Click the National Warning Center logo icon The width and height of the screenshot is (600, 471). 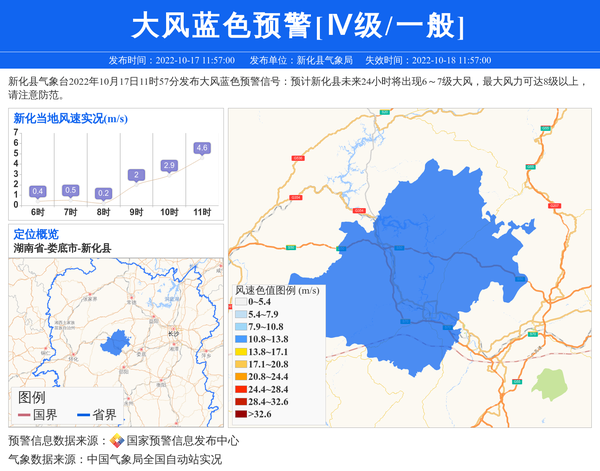point(117,440)
